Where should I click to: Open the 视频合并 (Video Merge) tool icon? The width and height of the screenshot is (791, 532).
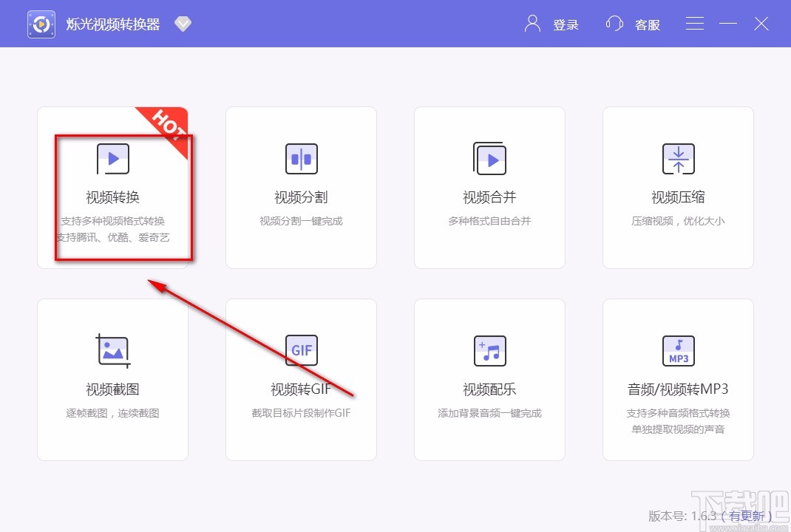click(489, 158)
